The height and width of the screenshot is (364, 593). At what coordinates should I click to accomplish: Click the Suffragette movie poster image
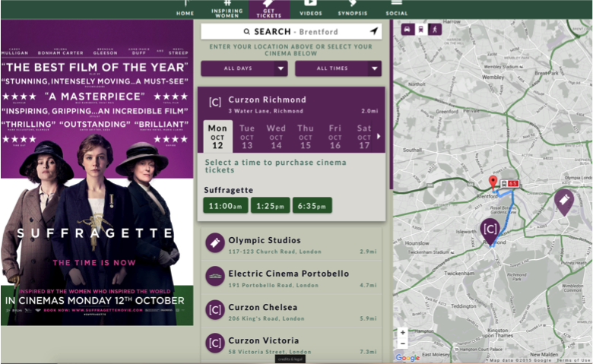tap(97, 173)
